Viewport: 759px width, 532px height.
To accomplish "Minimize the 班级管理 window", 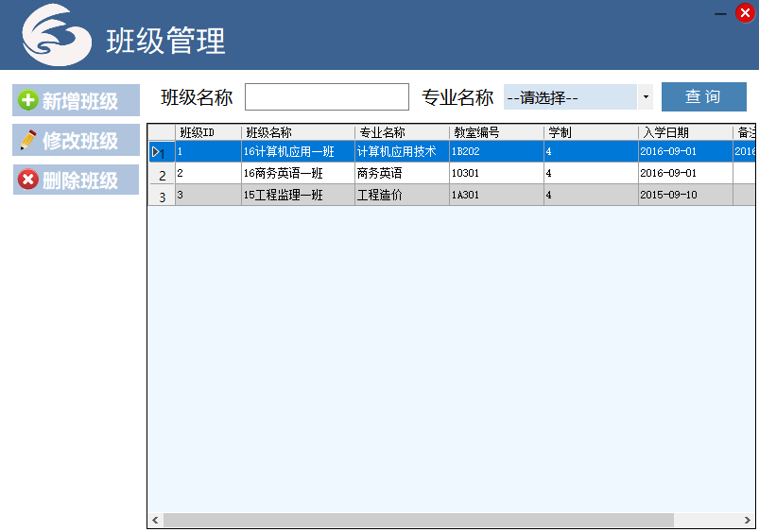I will 721,14.
